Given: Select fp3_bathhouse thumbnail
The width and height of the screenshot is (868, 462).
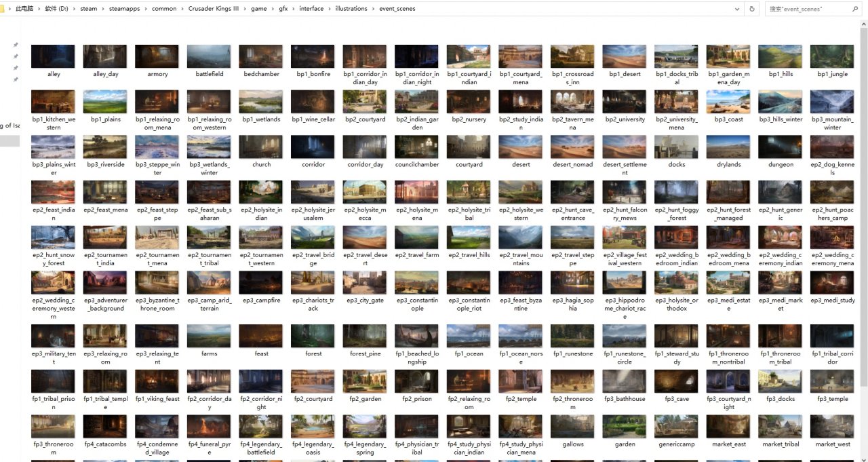Looking at the screenshot, I should (x=625, y=381).
